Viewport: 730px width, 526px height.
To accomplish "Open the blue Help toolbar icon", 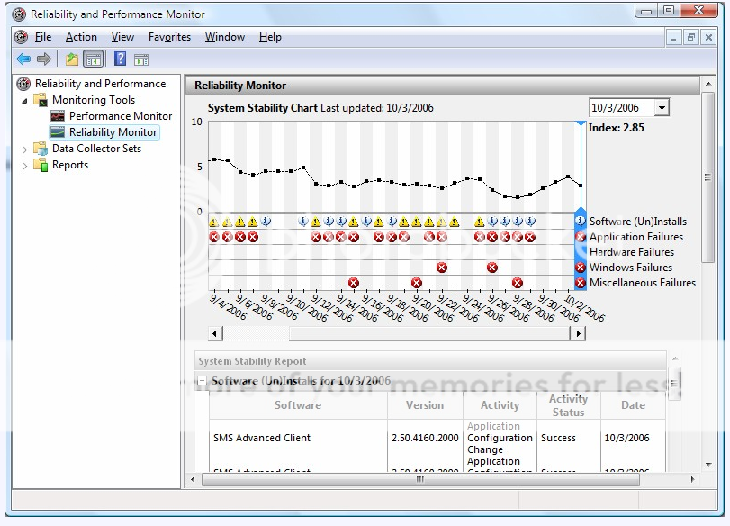I will click(120, 59).
